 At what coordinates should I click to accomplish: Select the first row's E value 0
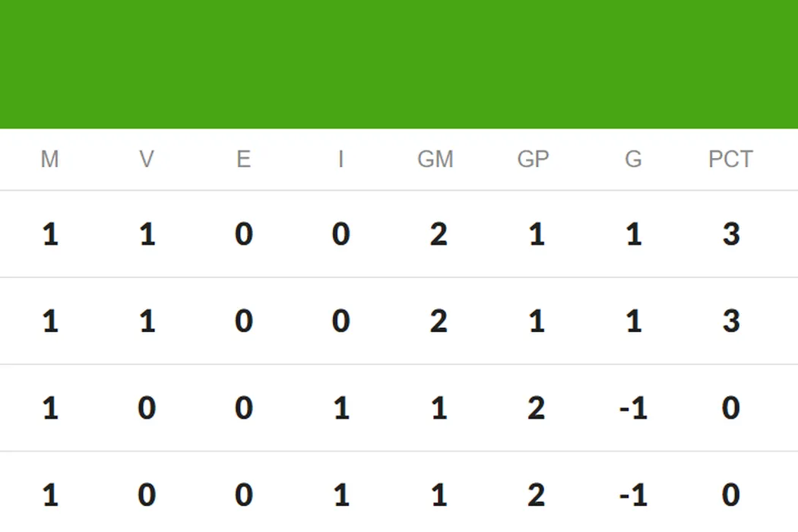coord(243,234)
